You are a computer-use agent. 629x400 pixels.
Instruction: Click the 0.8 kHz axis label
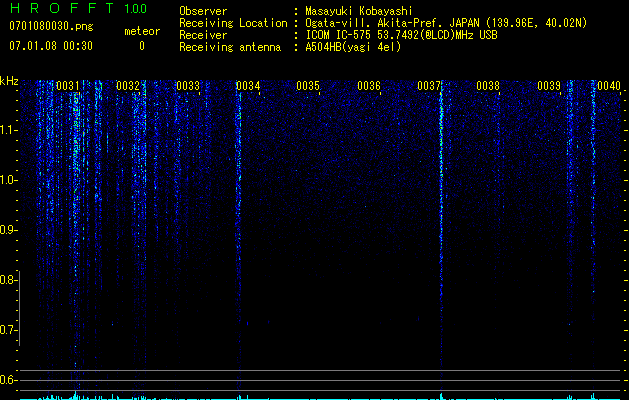8,280
